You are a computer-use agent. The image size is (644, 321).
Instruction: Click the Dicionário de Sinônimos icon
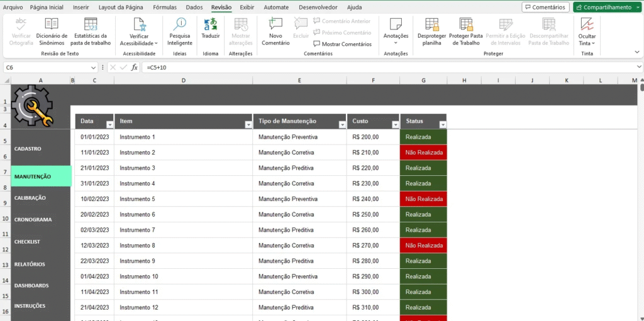tap(52, 24)
